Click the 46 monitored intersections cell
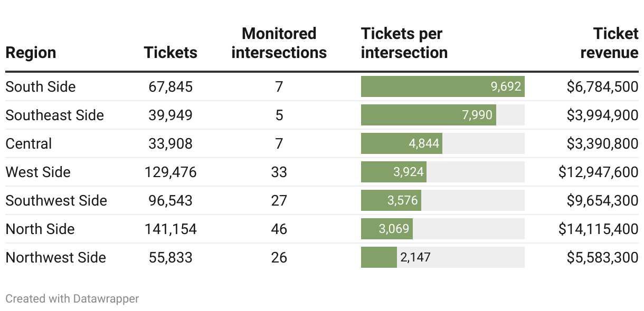Image resolution: width=644 pixels, height=311 pixels. click(279, 229)
